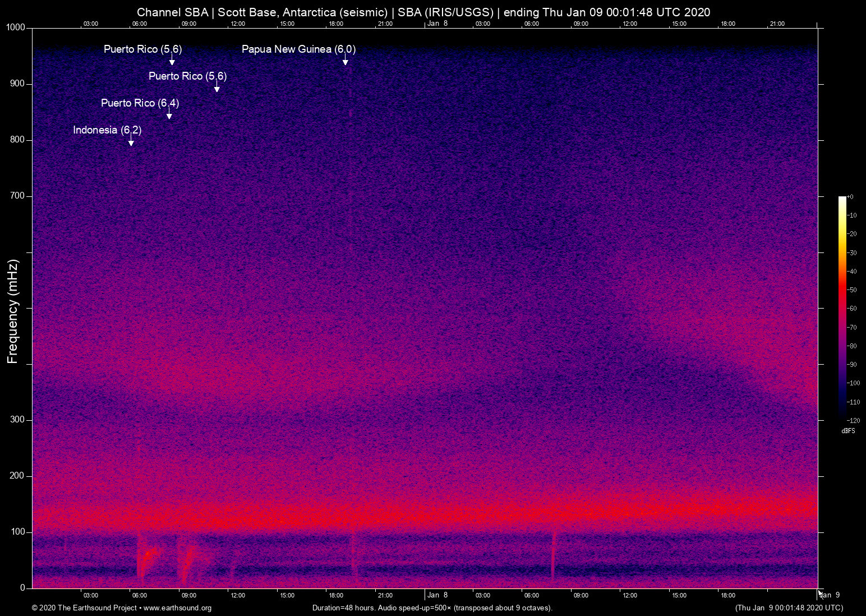Screen dimensions: 866x616
Task: Click the -50 value on the color scale
Action: 852,290
